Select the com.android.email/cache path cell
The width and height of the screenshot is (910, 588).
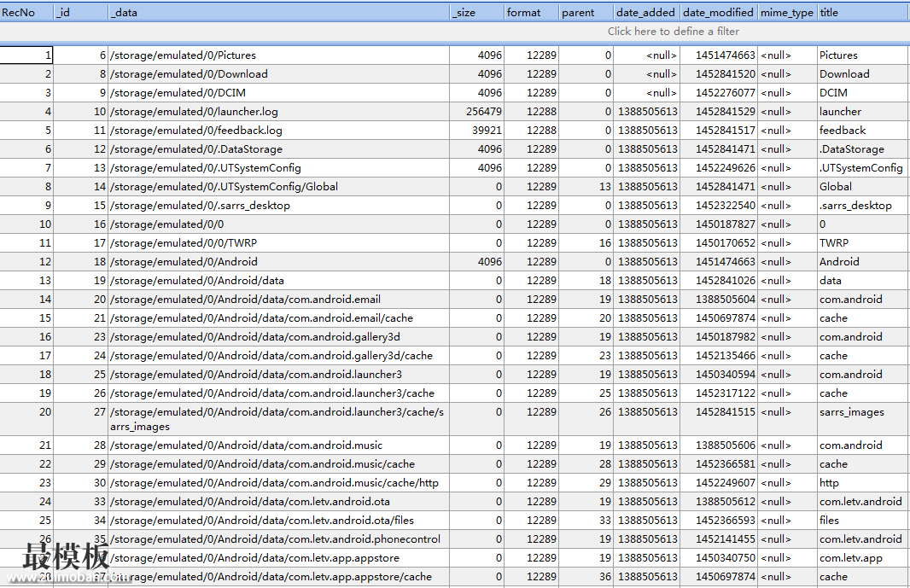pyautogui.click(x=279, y=318)
